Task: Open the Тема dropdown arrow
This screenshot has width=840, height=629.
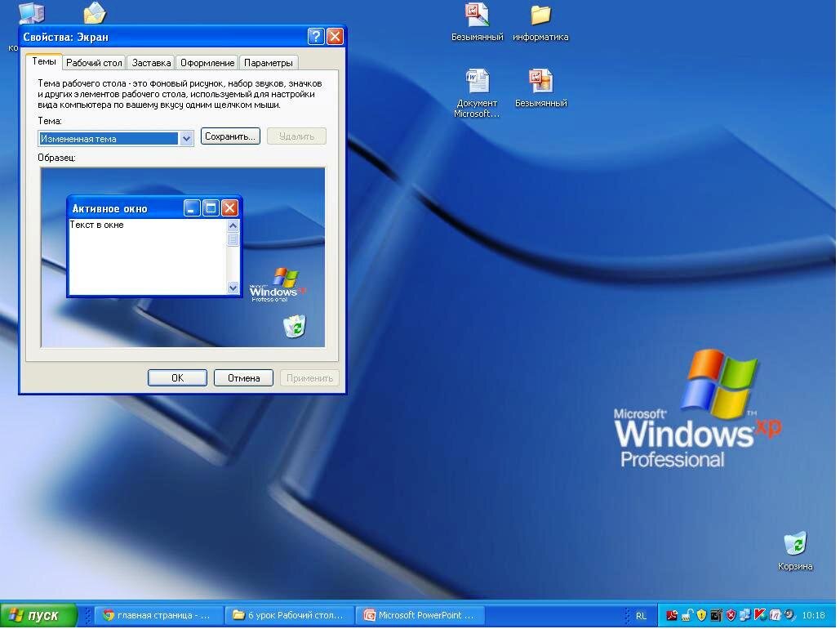Action: point(186,138)
